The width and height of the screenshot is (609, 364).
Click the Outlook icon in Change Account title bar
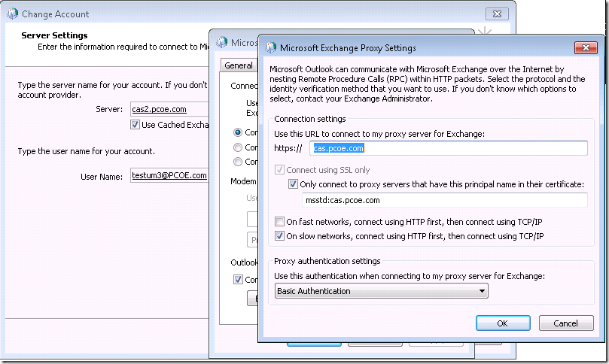click(x=12, y=14)
